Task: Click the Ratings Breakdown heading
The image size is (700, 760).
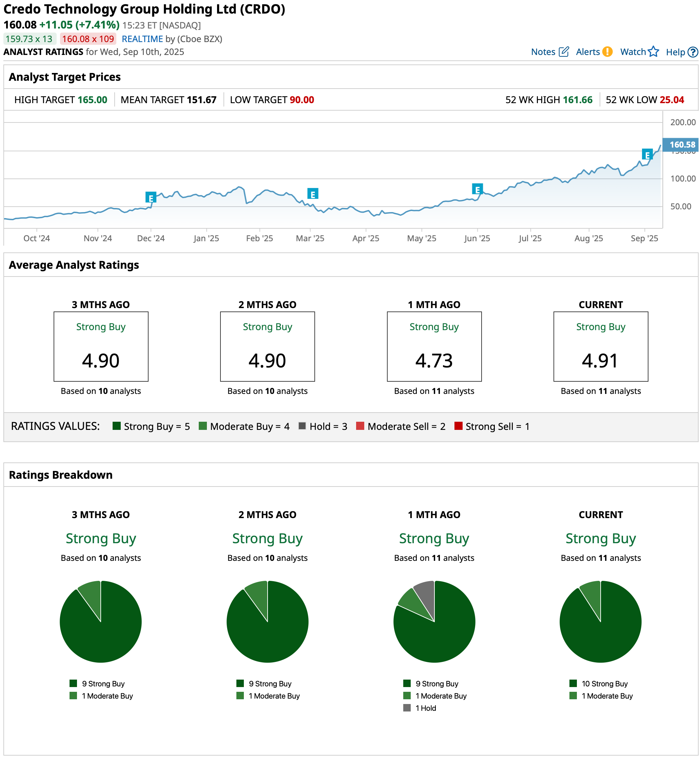Action: point(61,475)
